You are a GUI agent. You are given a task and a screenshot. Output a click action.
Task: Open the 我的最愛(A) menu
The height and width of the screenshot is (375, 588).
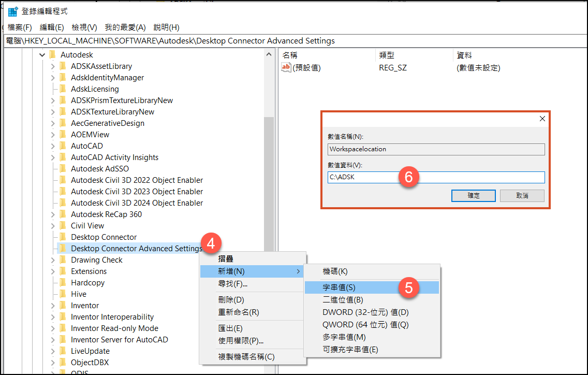(x=125, y=27)
